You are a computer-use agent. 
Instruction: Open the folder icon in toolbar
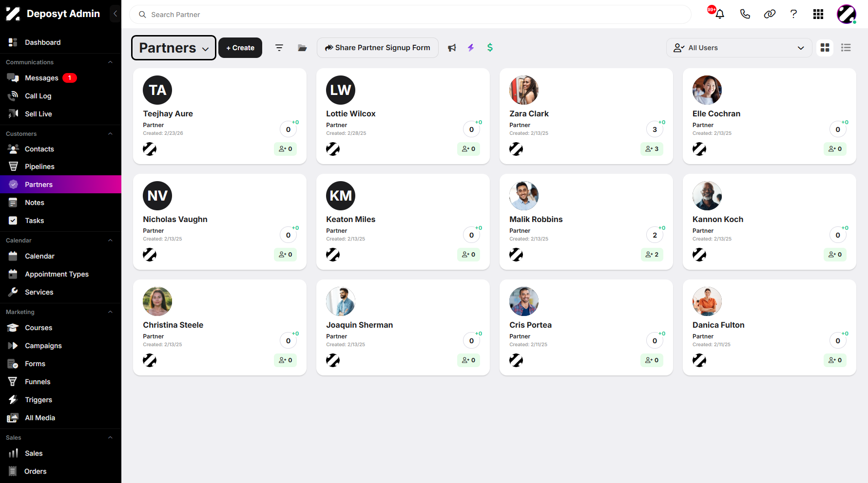(x=302, y=48)
